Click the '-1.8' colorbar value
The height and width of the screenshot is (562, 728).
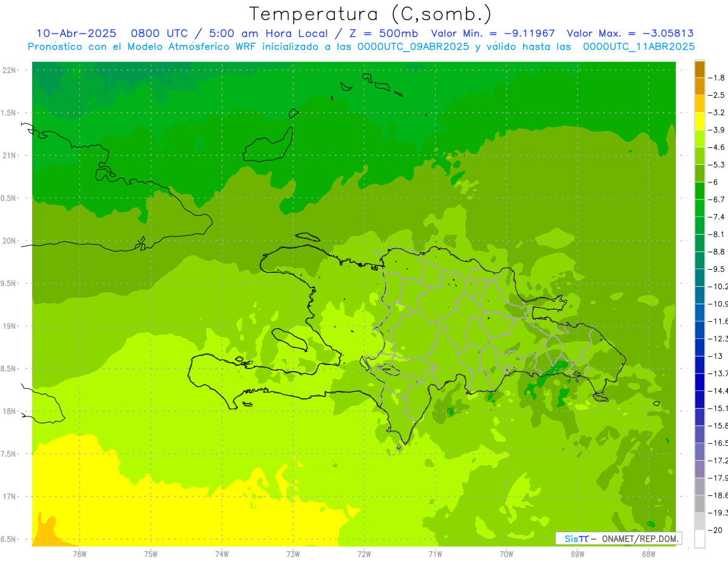pyautogui.click(x=716, y=78)
